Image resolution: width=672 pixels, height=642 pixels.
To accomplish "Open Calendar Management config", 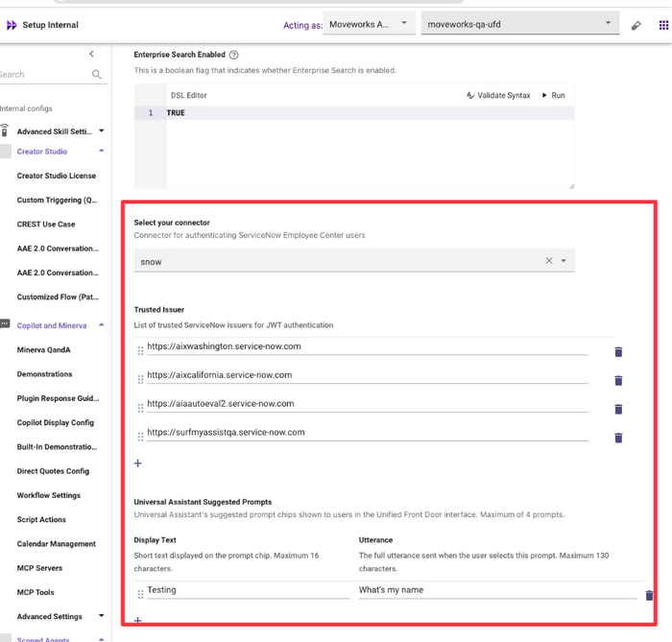I will click(x=56, y=544).
